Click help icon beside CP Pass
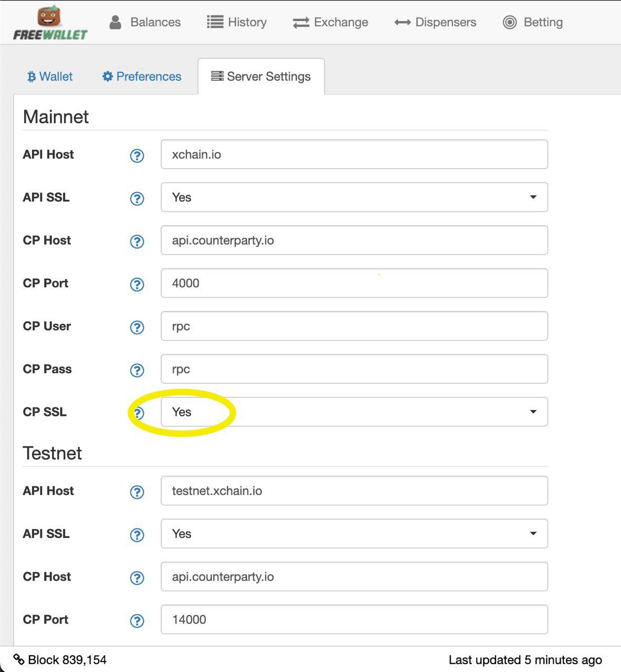 137,371
